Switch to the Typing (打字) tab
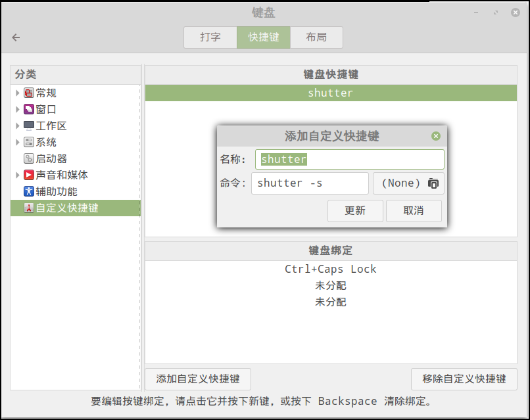Screen dimensions: 530x420 click(x=210, y=37)
